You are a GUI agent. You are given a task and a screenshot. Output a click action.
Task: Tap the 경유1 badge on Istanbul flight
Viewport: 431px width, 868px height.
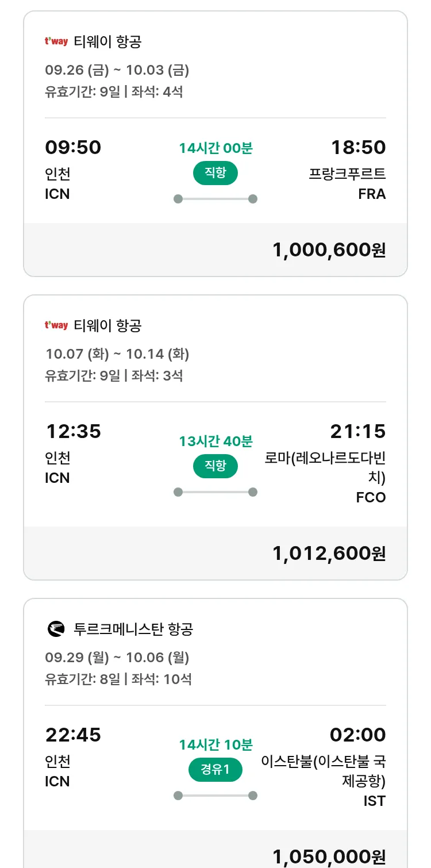pos(215,770)
